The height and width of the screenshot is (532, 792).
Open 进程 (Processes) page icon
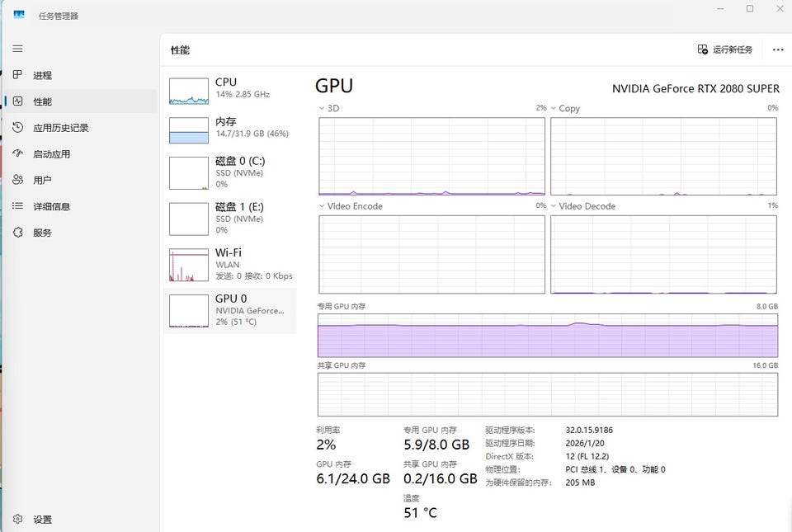17,75
